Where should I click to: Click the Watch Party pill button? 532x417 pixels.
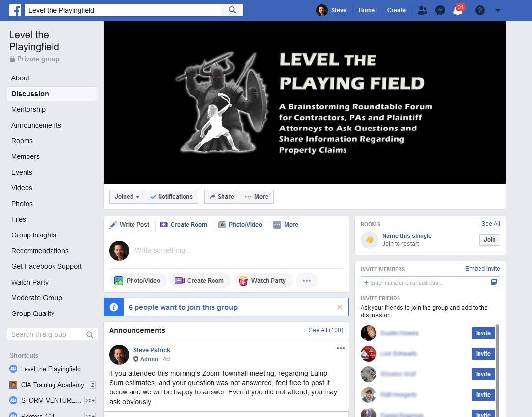263,281
